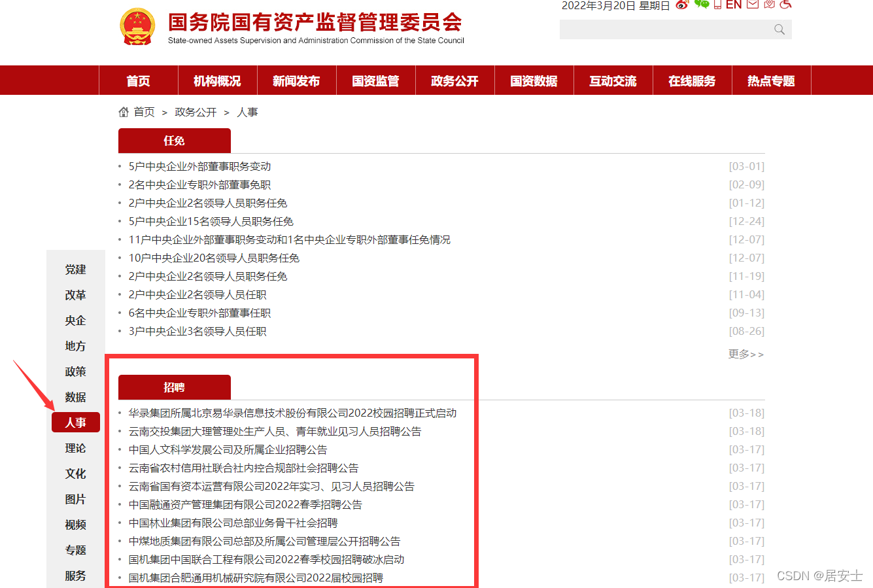
Task: Open 国资监管 in the main navigation
Action: coord(375,81)
